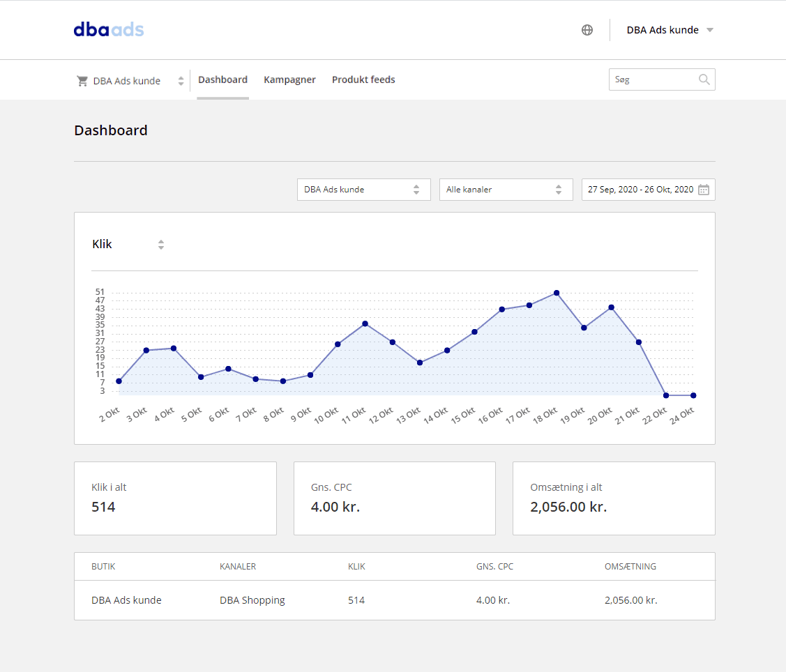The width and height of the screenshot is (786, 672).
Task: Open the globe language selector
Action: pyautogui.click(x=587, y=30)
